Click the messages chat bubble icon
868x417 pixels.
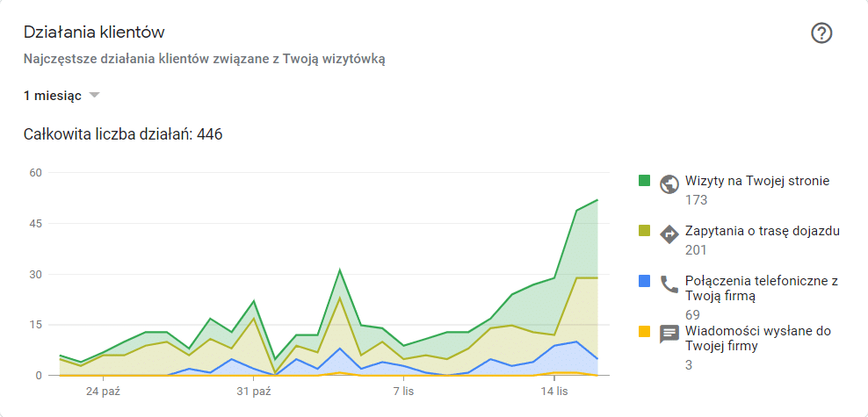point(669,334)
